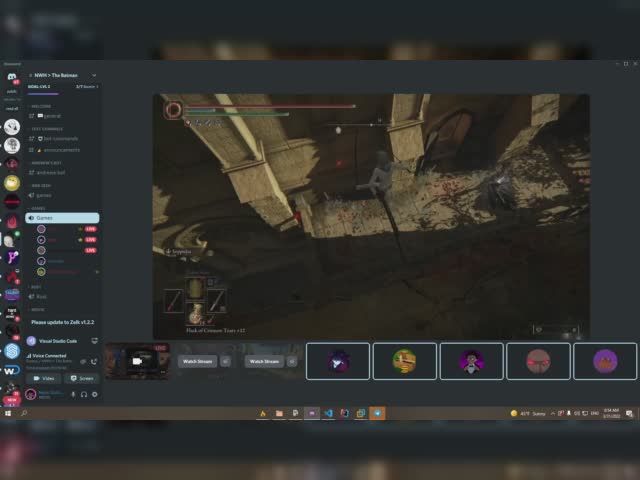The width and height of the screenshot is (640, 480).
Task: Open the purple P logo server
Action: pos(12,258)
